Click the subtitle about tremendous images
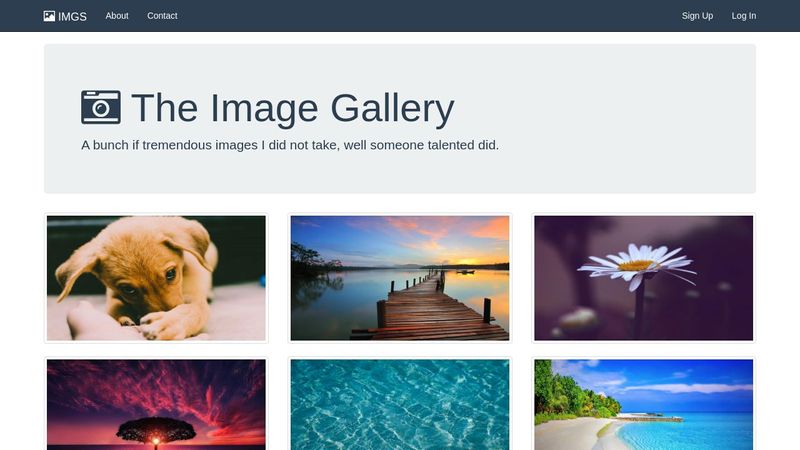800x450 pixels. 290,145
